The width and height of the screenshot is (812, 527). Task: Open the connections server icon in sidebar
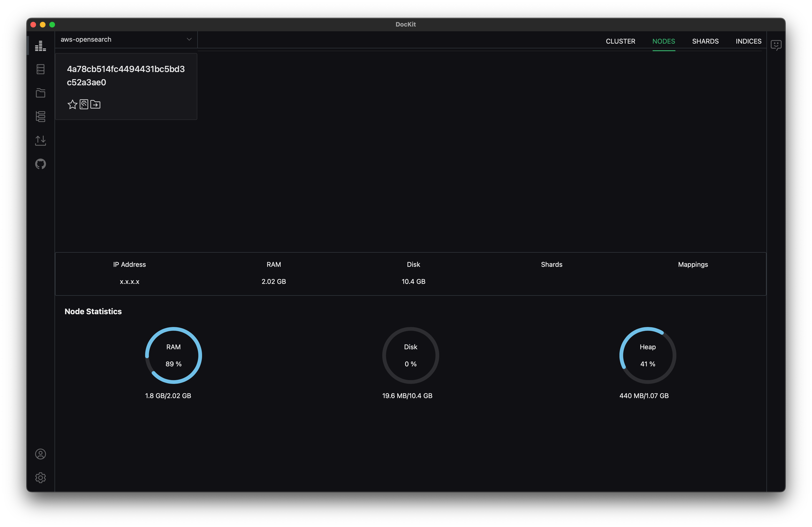[x=40, y=69]
